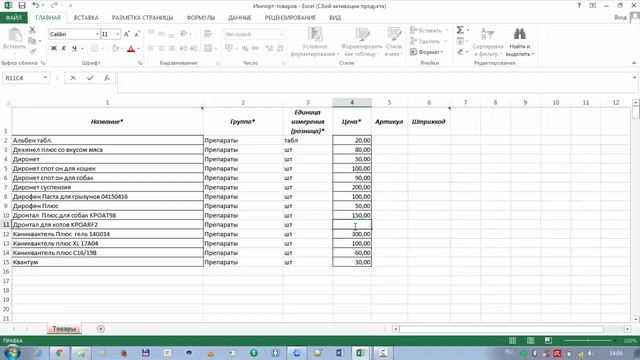Image resolution: width=640 pixels, height=360 pixels.
Task: Switch to Normal view in status bar
Action: point(513,340)
